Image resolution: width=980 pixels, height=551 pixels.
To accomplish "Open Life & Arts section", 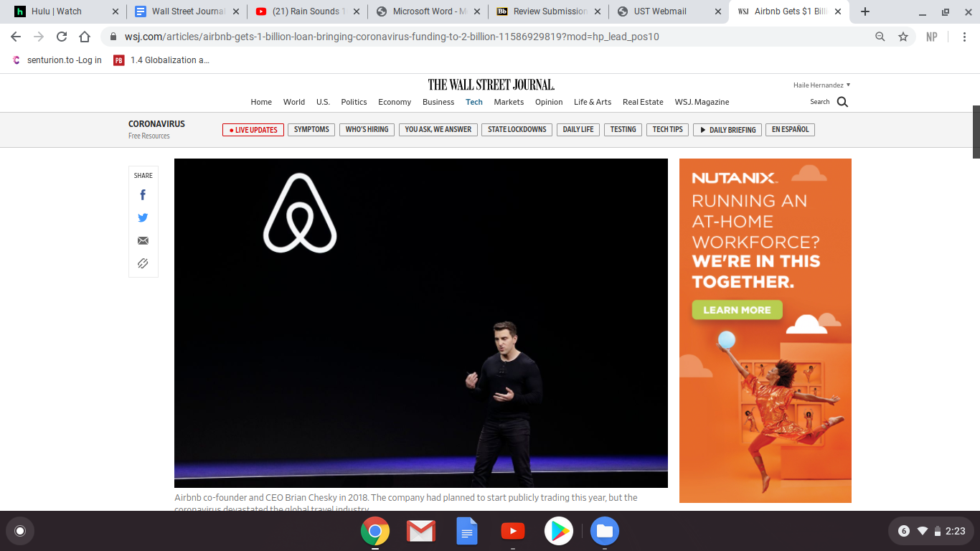I will coord(593,102).
